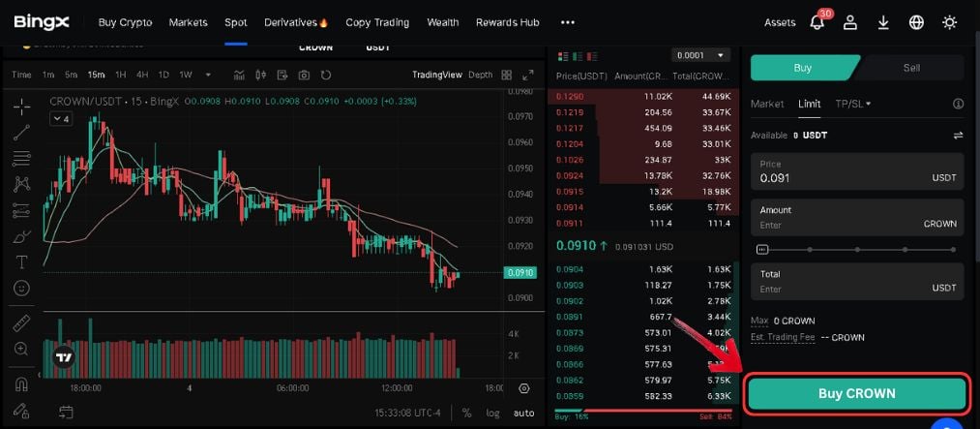Open the Derivatives menu
Screen dimensions: 980x429
tap(296, 22)
